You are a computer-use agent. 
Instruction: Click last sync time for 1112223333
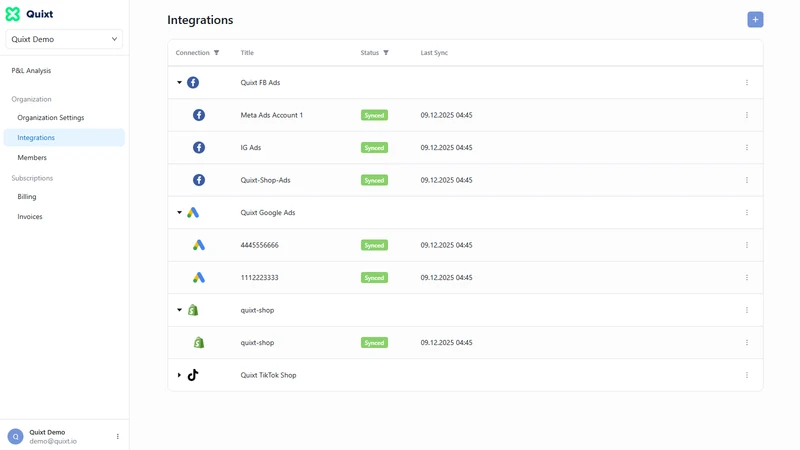[446, 278]
